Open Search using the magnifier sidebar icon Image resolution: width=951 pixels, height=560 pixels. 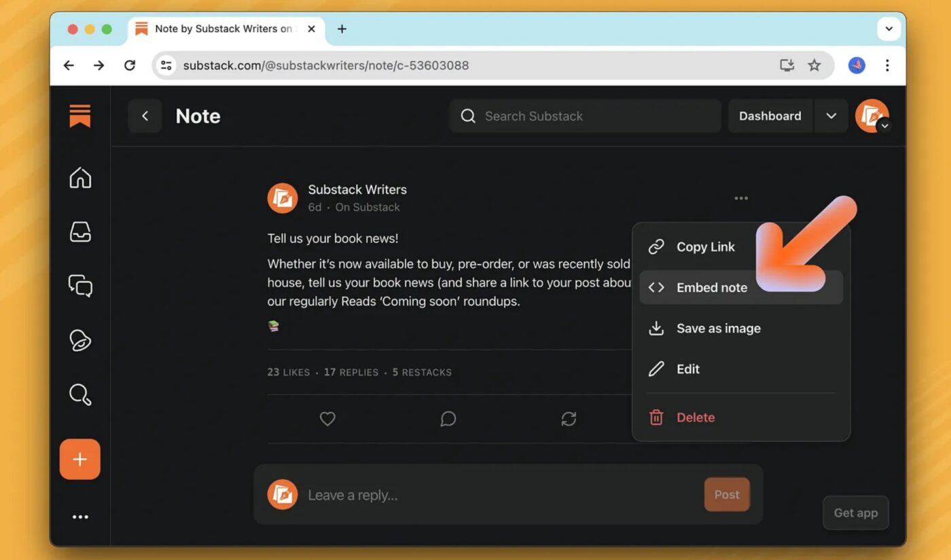[79, 394]
